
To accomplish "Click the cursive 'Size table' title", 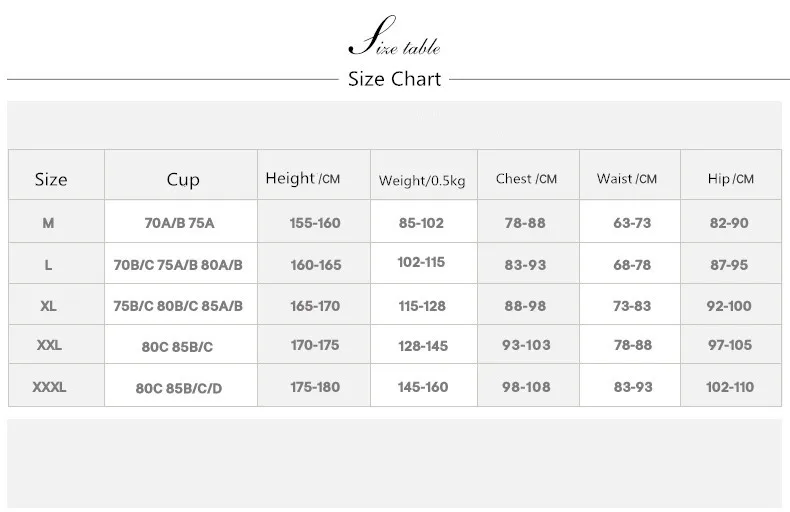I will (x=394, y=36).
